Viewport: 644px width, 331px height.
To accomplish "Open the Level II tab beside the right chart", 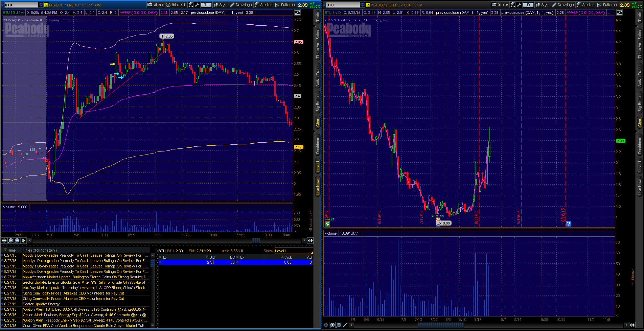I will coord(640,166).
